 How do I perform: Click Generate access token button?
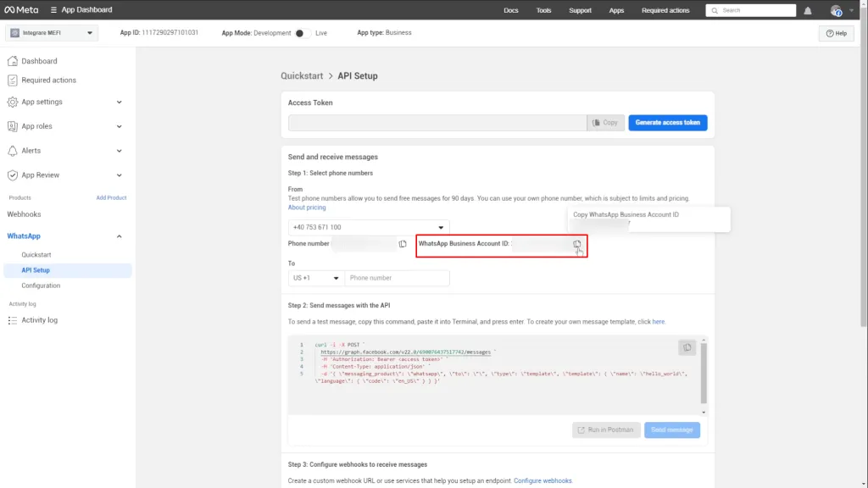click(668, 122)
